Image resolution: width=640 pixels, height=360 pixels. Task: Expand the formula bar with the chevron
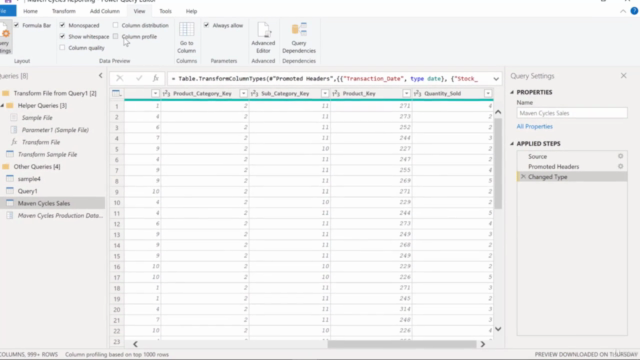pos(496,79)
